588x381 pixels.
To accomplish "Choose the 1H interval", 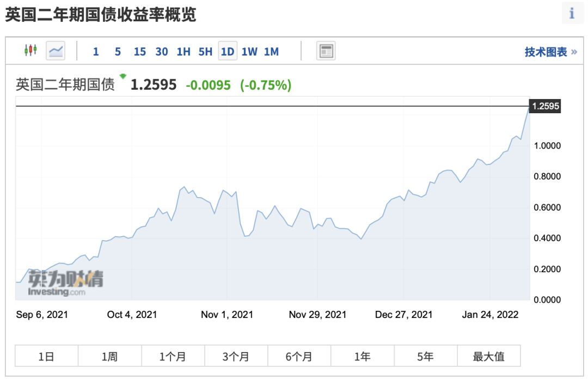I will (x=183, y=52).
